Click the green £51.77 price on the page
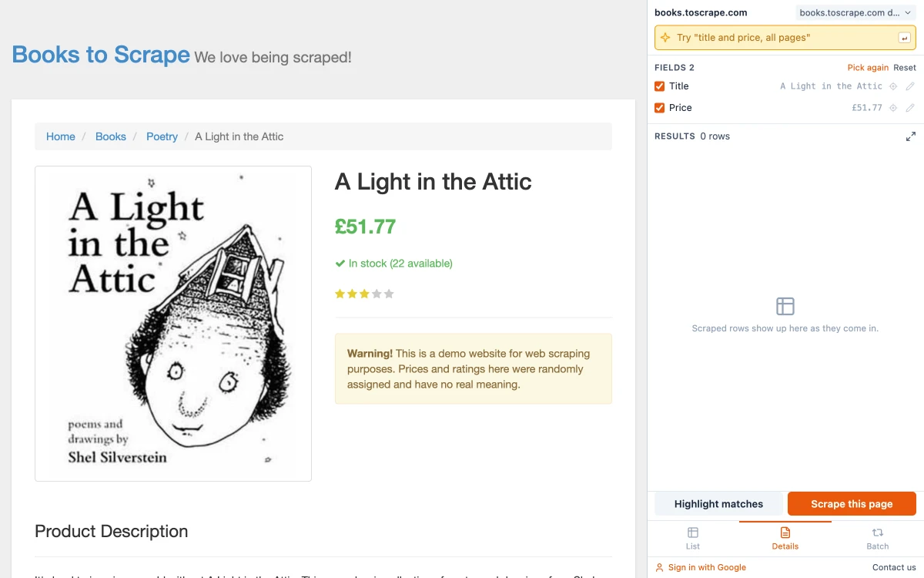 (x=365, y=227)
